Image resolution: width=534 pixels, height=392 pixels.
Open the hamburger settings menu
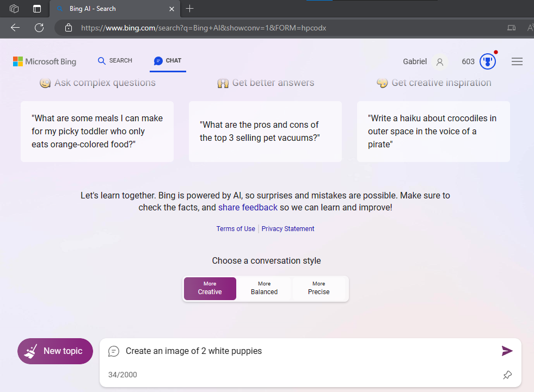517,61
